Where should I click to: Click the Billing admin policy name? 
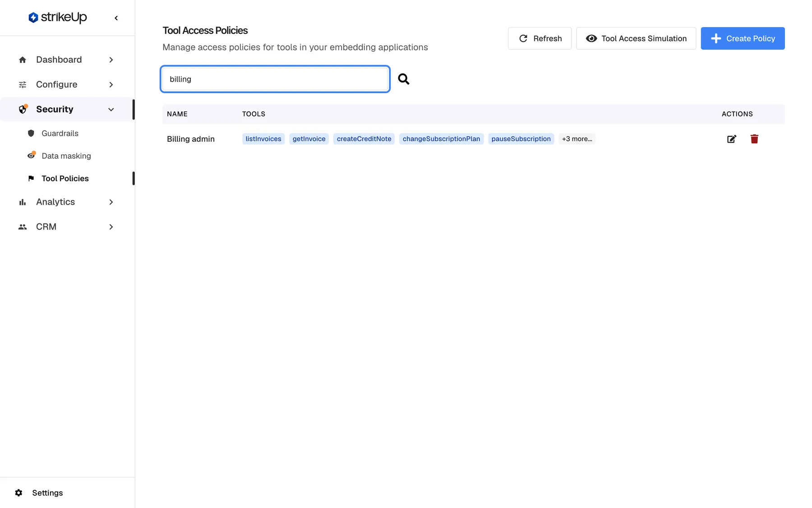coord(191,139)
